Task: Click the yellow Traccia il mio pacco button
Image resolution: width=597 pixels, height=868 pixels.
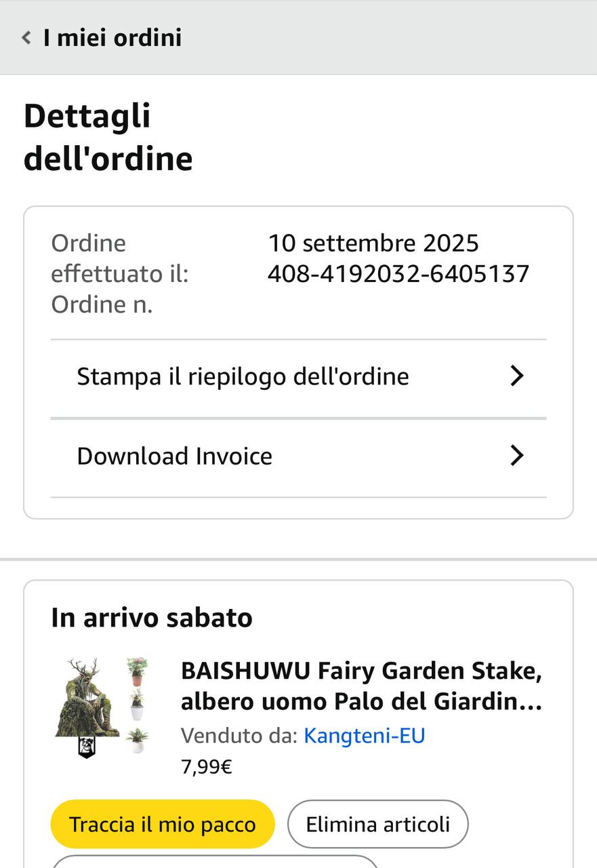Action: tap(163, 824)
